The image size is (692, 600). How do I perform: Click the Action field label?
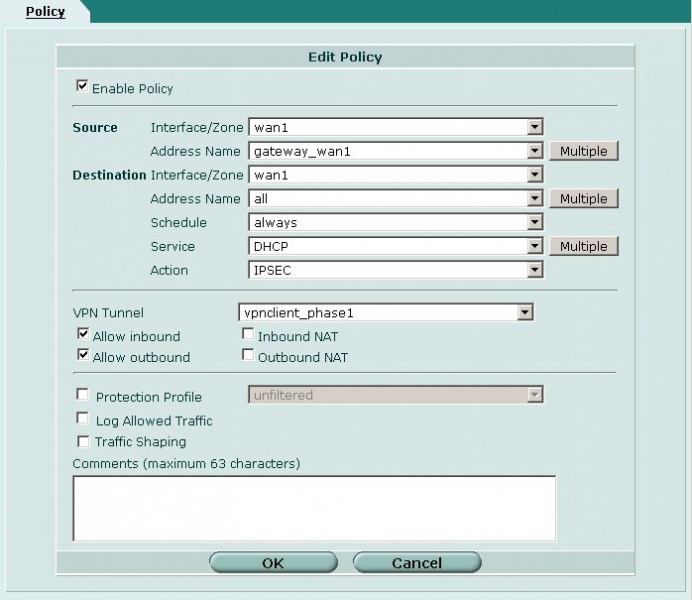point(169,270)
